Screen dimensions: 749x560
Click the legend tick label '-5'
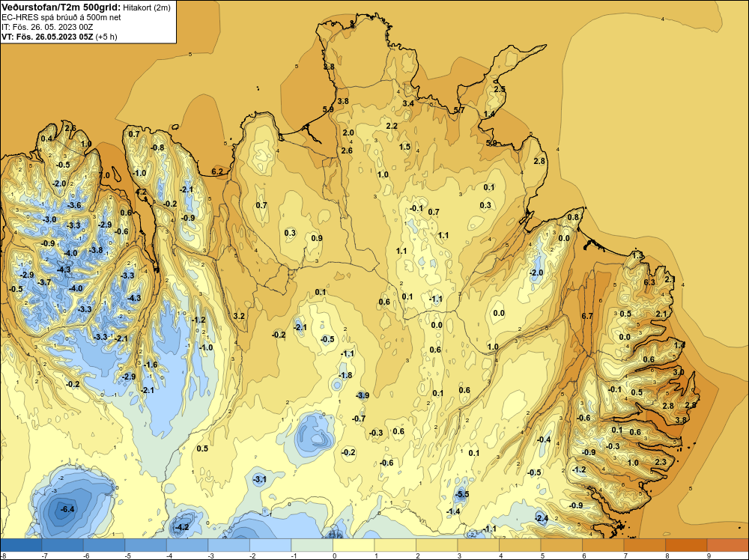pos(127,556)
